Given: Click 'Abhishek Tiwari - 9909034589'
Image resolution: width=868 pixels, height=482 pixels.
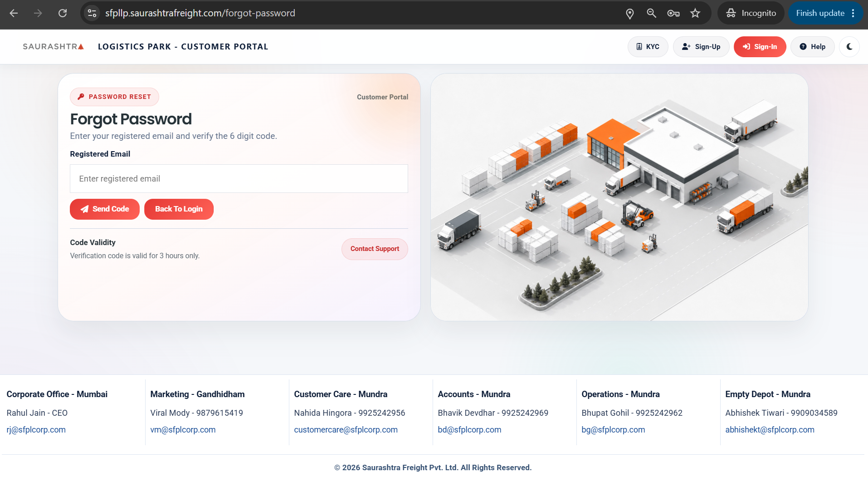Looking at the screenshot, I should tap(782, 413).
